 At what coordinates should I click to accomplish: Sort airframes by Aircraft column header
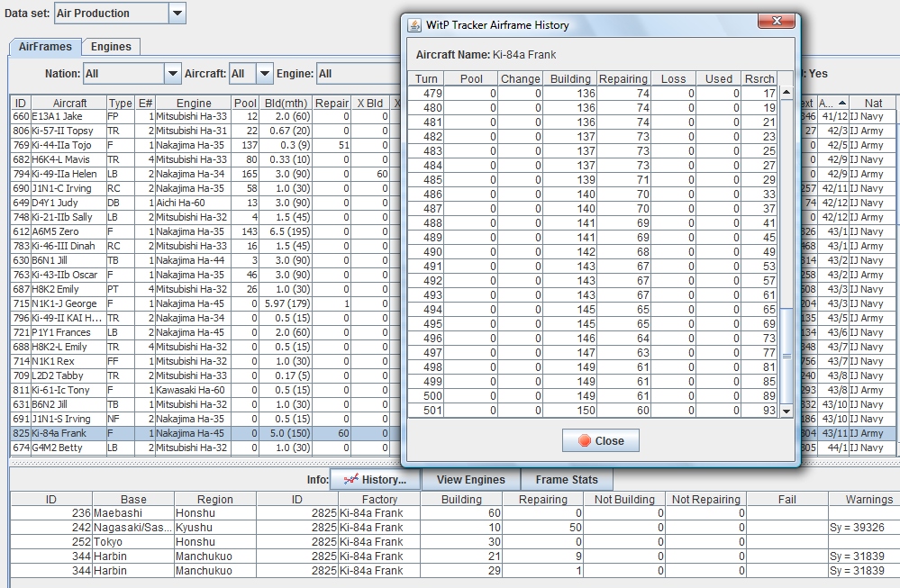pos(69,103)
